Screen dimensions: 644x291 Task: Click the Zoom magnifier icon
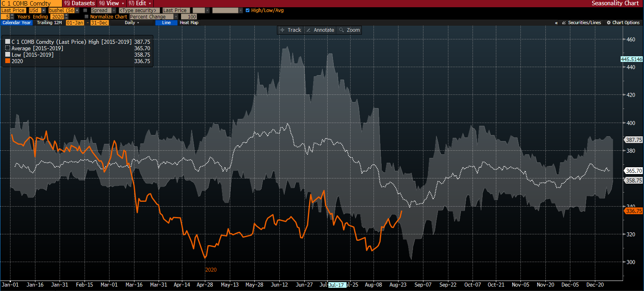pyautogui.click(x=341, y=30)
